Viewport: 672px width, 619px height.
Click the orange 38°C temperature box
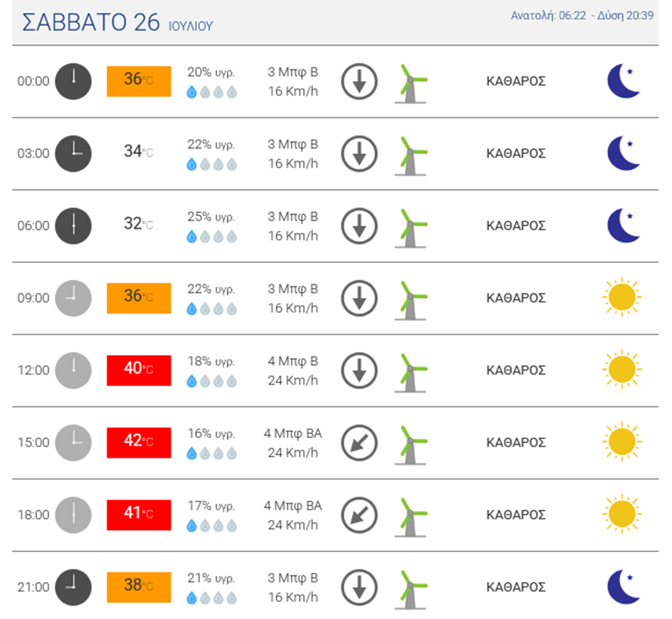pos(139,587)
